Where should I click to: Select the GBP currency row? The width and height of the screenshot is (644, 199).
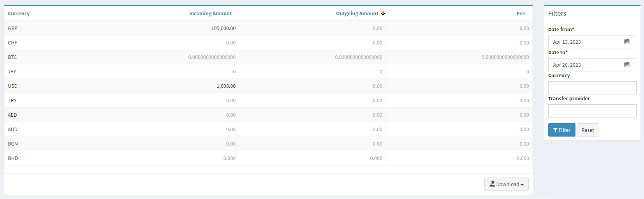(13, 28)
